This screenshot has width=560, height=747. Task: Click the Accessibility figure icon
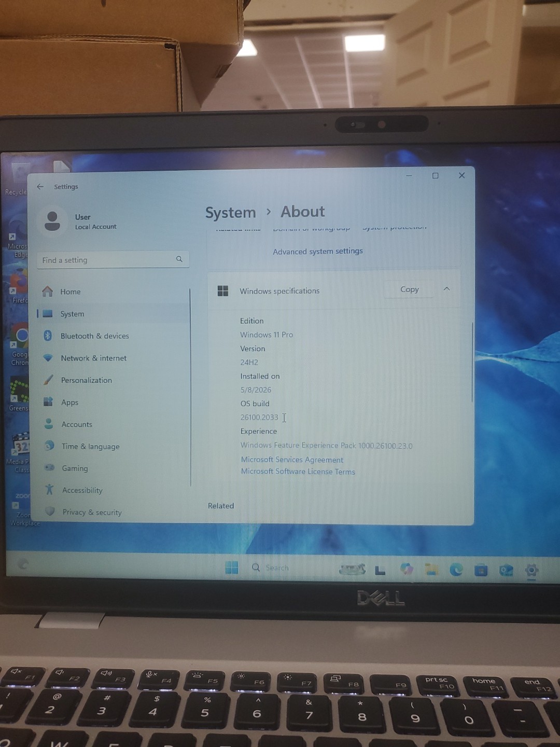[x=50, y=489]
